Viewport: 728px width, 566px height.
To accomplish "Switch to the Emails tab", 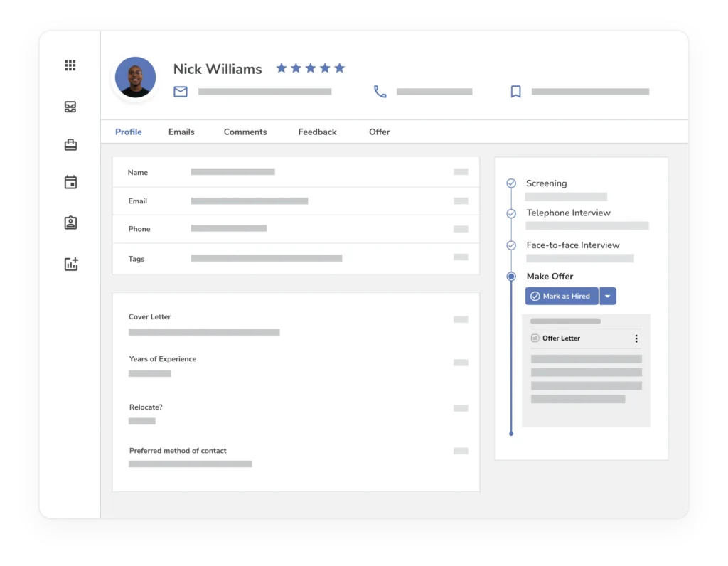I will pyautogui.click(x=181, y=132).
